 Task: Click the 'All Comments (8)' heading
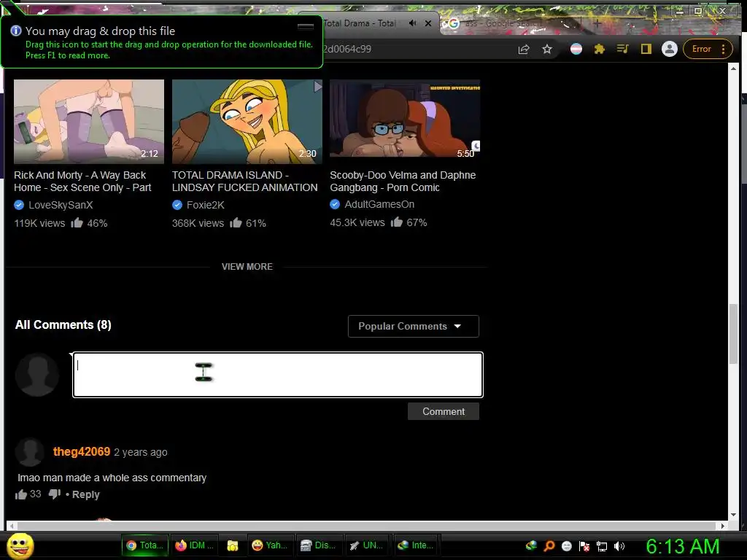63,324
